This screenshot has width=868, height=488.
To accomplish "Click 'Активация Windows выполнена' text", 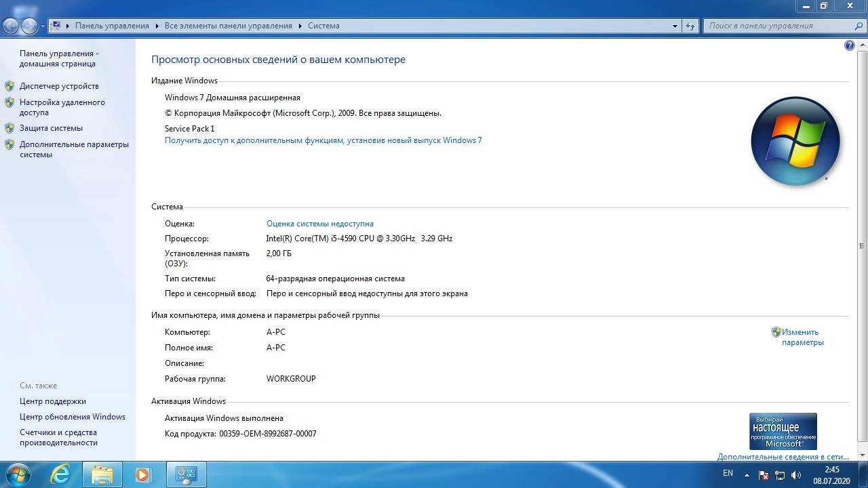I will 224,418.
